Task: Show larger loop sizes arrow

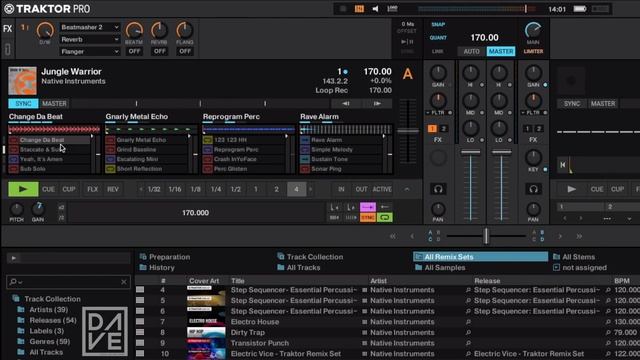Action: coord(311,189)
